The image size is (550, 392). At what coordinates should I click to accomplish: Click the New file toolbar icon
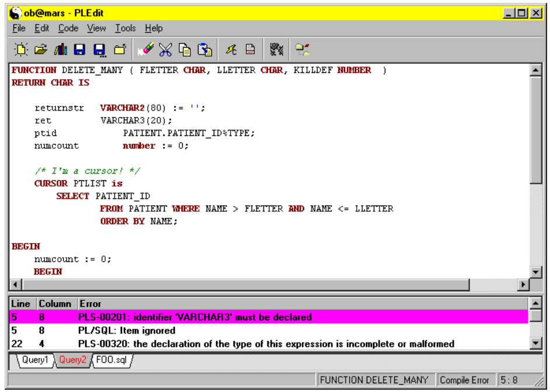[x=22, y=50]
